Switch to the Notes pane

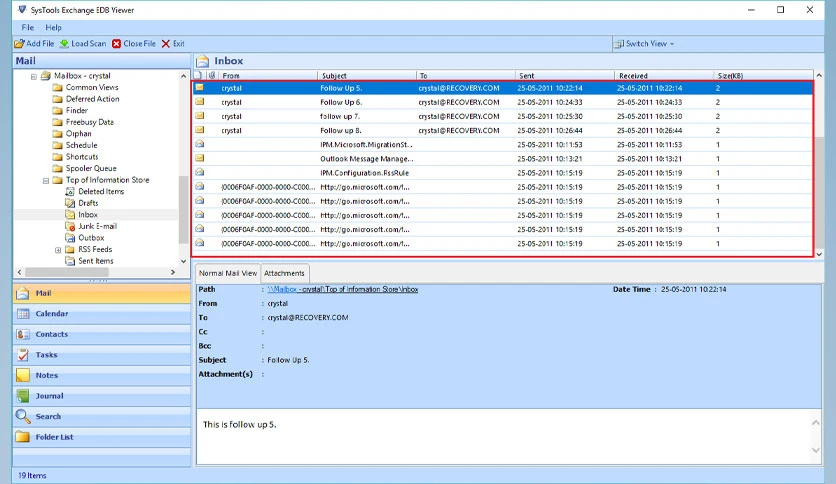click(x=101, y=375)
